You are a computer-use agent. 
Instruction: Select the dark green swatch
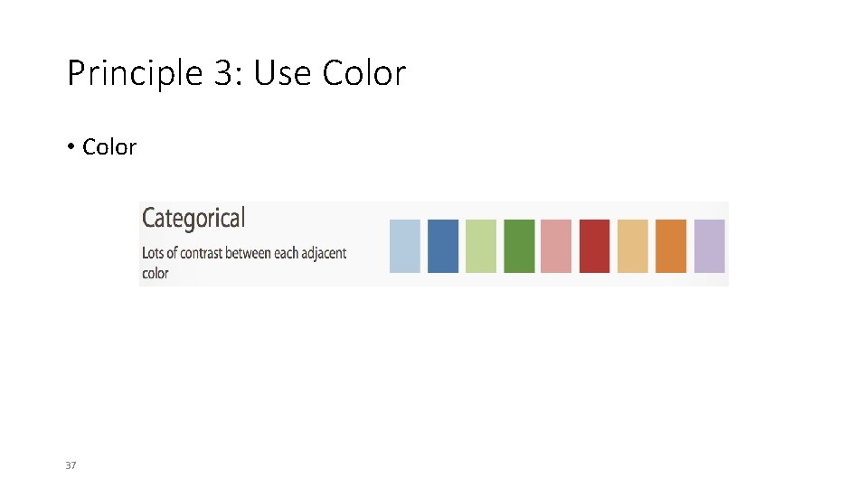tap(519, 246)
